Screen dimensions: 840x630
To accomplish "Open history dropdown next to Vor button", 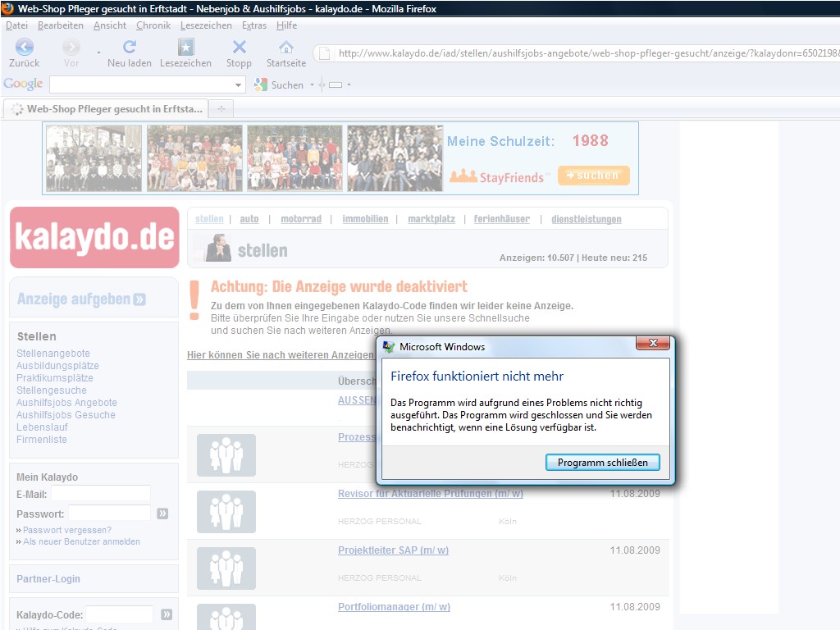I will (98, 52).
